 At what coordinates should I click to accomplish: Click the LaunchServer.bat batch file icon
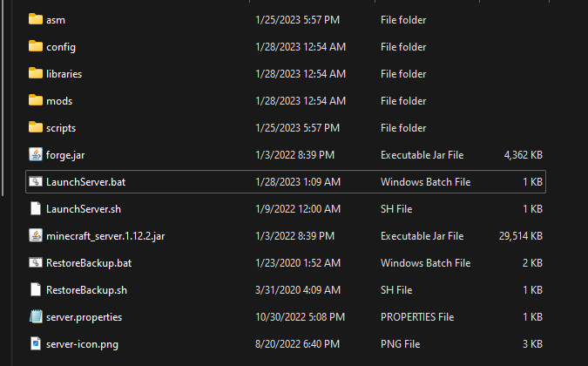(36, 181)
